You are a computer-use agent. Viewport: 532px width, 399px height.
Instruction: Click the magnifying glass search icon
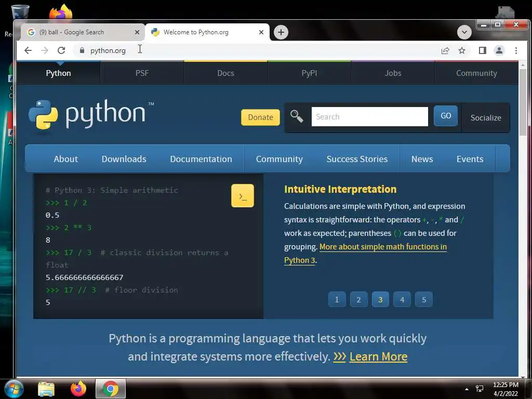click(x=297, y=116)
